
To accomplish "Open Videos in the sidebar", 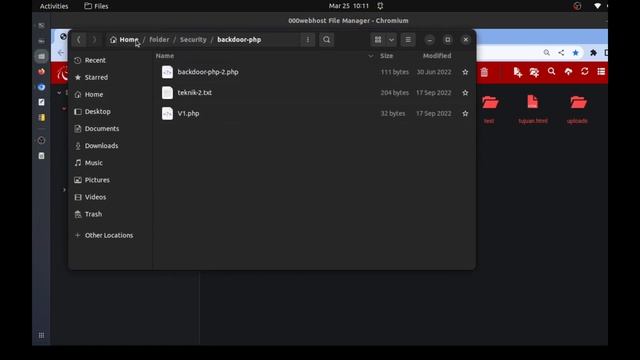I will click(x=110, y=198).
